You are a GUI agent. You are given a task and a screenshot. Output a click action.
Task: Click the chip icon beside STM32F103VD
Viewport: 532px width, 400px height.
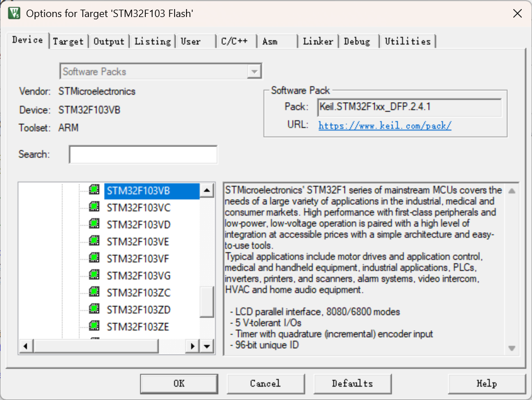click(94, 224)
